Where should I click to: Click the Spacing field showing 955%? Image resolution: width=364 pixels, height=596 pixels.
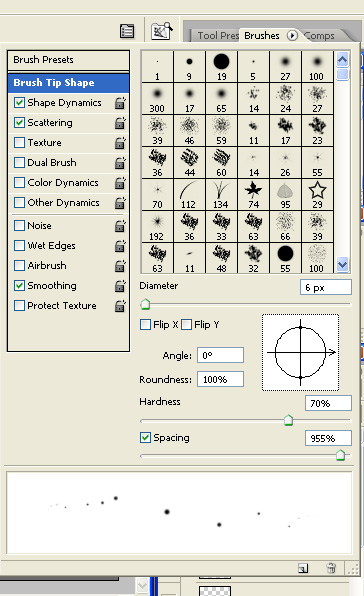(328, 438)
